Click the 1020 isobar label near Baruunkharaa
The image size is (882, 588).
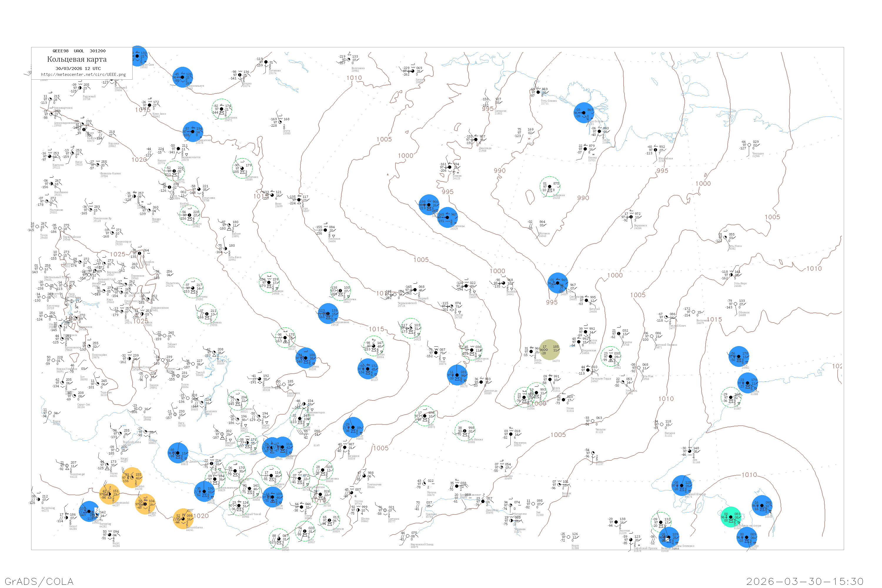(201, 516)
